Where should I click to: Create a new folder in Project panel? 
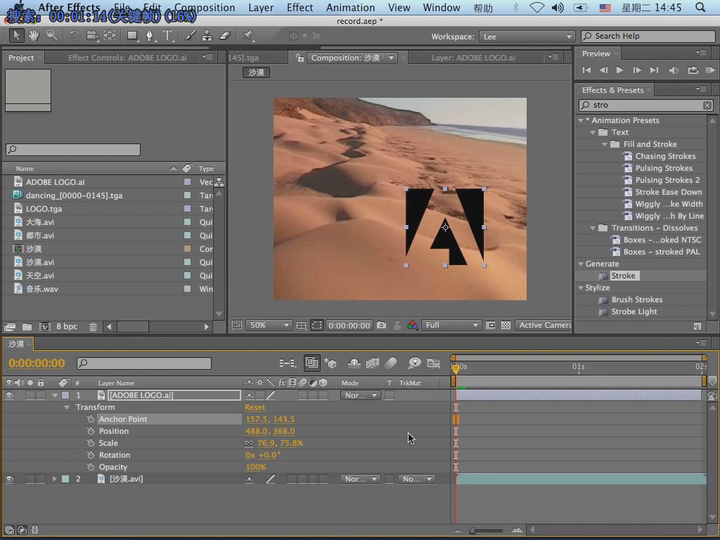[27, 326]
